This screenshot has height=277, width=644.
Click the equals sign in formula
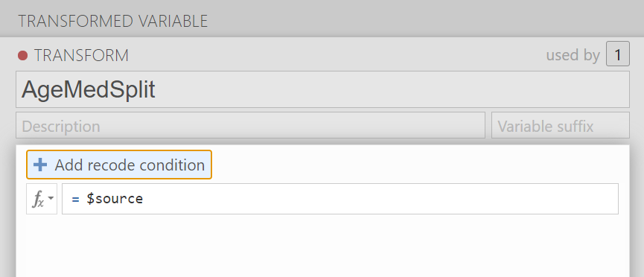75,199
